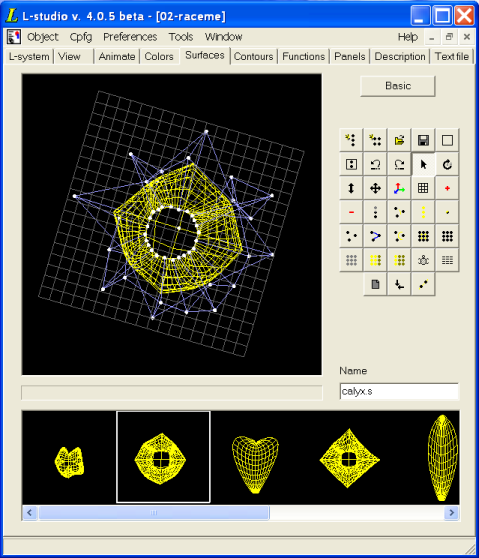Select the circular rotate tool
Viewport: 479px width, 558px height.
point(447,164)
